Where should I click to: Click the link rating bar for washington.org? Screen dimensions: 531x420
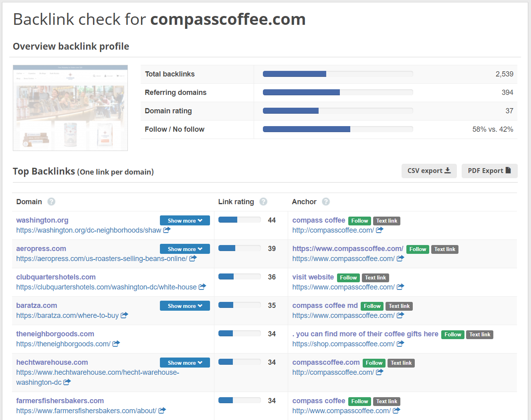click(240, 219)
